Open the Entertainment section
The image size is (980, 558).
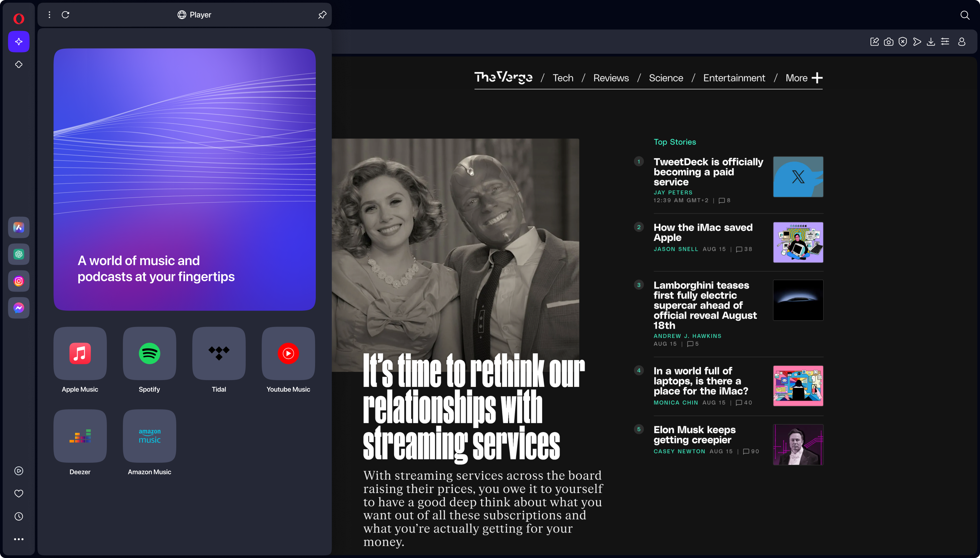[734, 78]
